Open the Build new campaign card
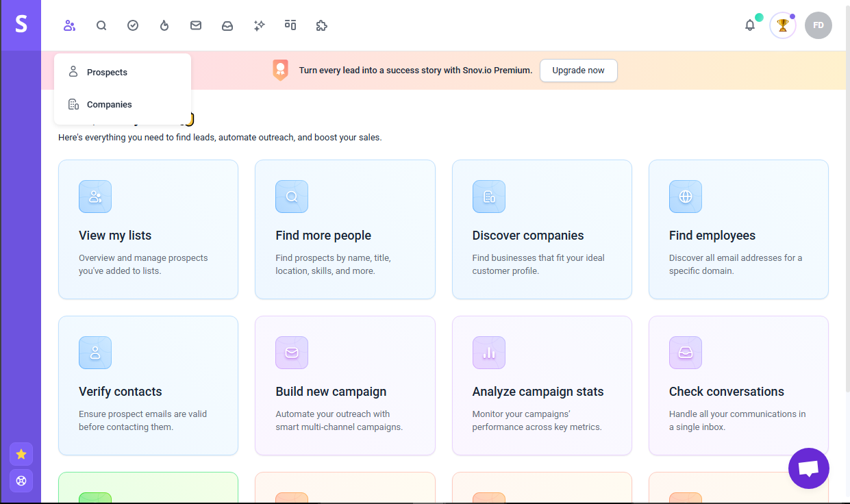850x504 pixels. [345, 385]
